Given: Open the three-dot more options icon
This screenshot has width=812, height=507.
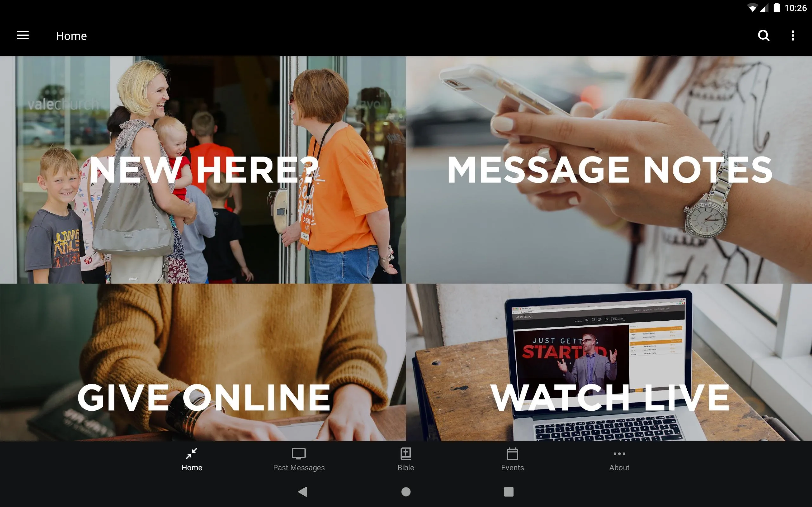Looking at the screenshot, I should 793,35.
